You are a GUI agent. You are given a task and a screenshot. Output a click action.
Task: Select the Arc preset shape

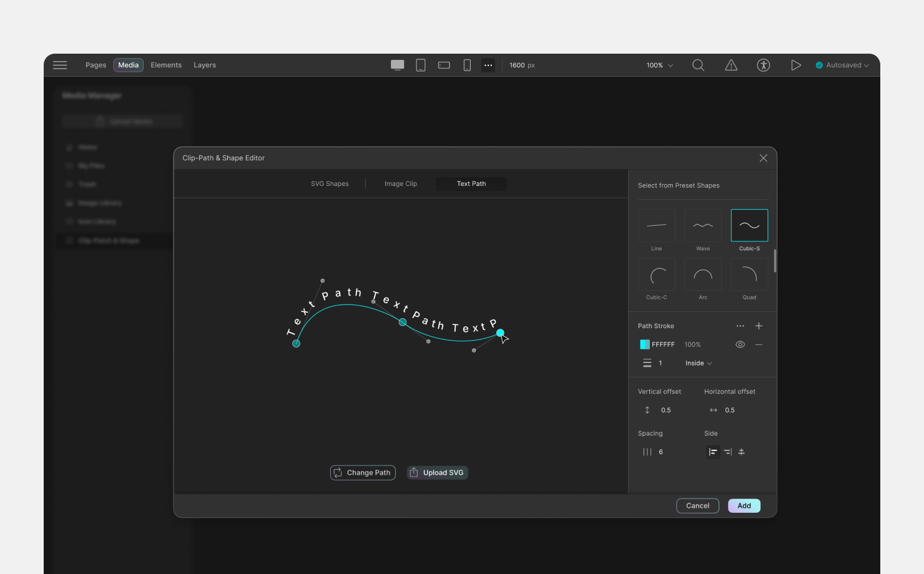(703, 274)
